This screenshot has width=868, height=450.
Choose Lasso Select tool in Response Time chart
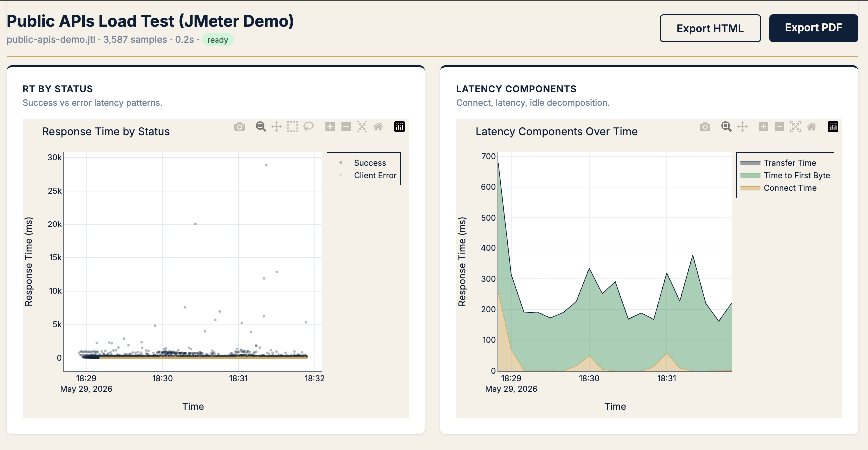tap(309, 127)
